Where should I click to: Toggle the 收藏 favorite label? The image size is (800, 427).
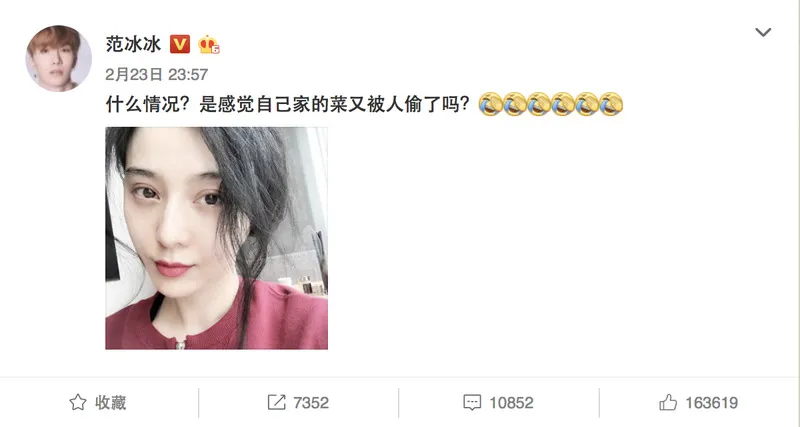110,403
